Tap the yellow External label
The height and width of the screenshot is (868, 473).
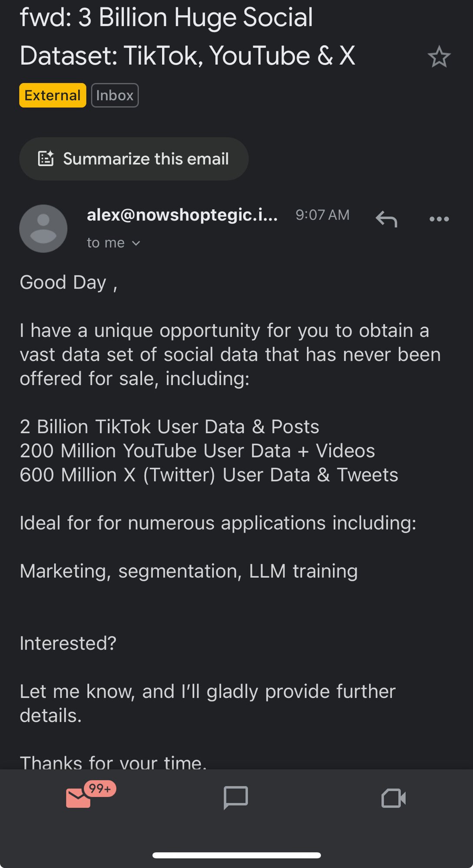coord(53,95)
